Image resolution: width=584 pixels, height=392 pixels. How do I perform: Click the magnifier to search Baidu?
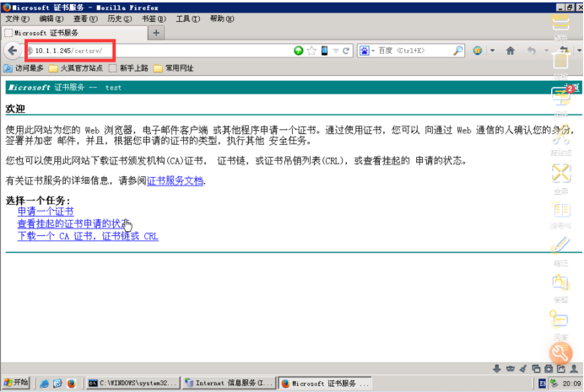click(x=457, y=51)
